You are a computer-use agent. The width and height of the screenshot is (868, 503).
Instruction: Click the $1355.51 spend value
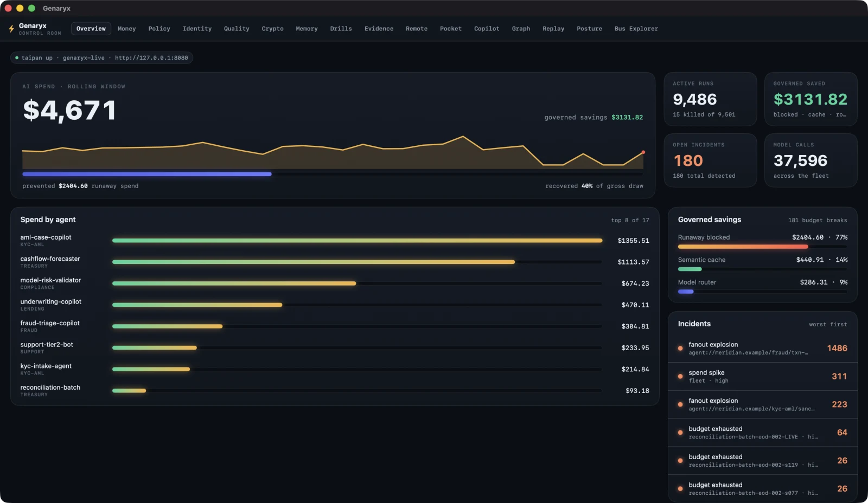click(x=633, y=241)
